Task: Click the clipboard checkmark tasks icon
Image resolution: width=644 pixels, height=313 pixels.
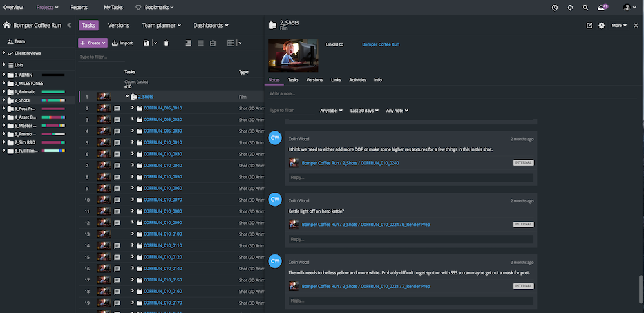Action: tap(213, 43)
